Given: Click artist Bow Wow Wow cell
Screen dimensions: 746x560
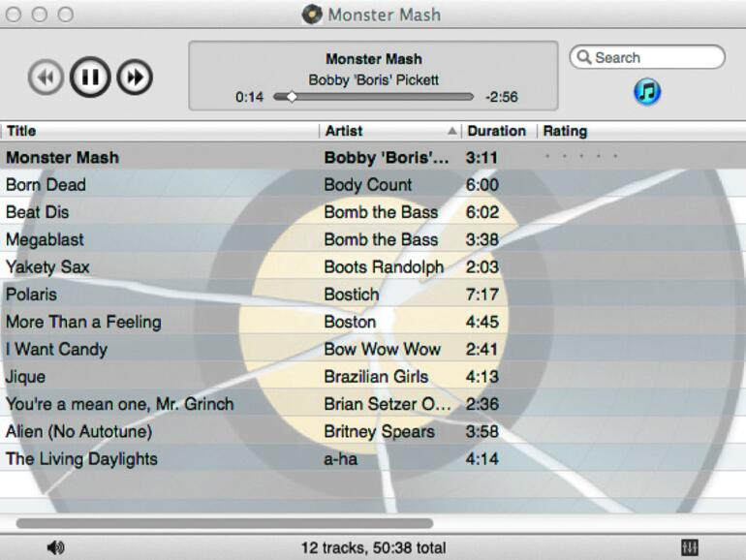Looking at the screenshot, I should (x=382, y=349).
